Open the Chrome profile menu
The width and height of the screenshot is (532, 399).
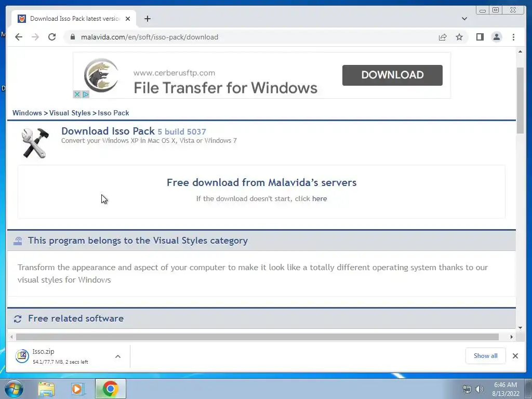496,37
